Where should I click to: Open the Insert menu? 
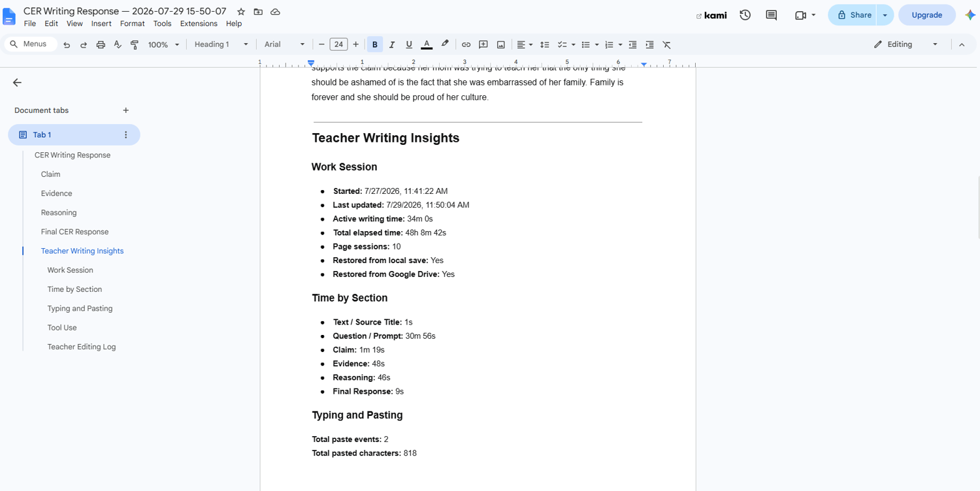[x=101, y=24]
